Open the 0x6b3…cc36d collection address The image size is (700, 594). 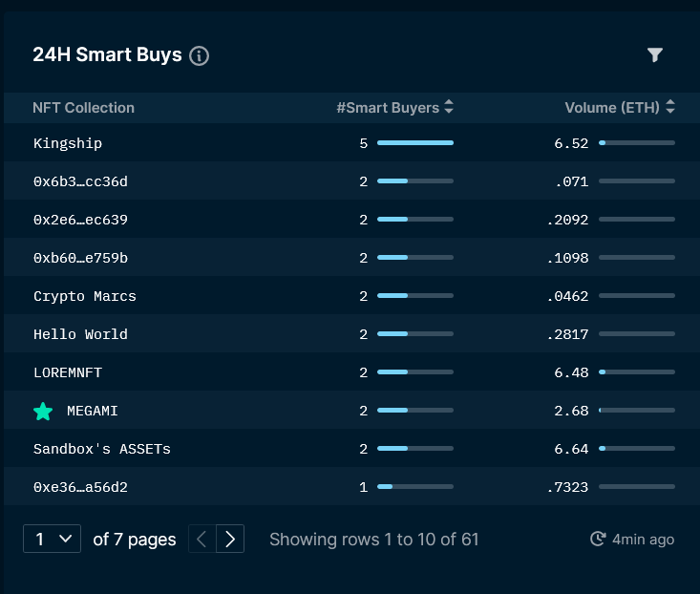(x=80, y=181)
